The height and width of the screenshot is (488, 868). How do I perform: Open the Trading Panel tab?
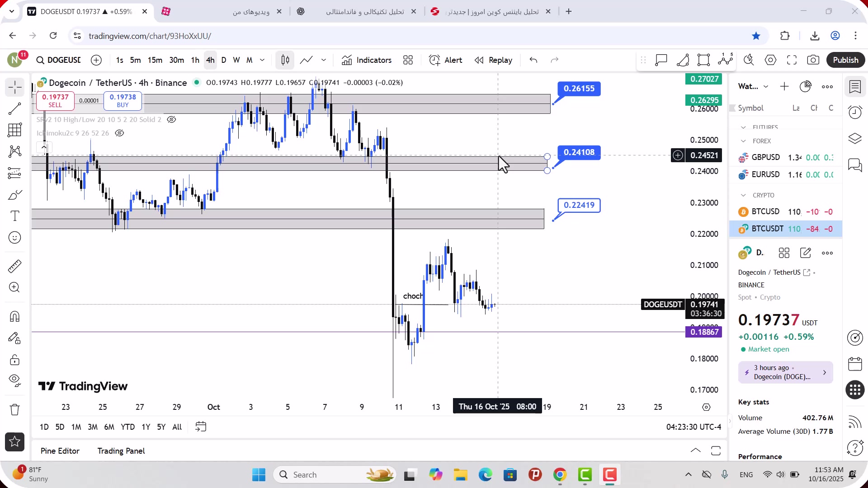click(121, 451)
